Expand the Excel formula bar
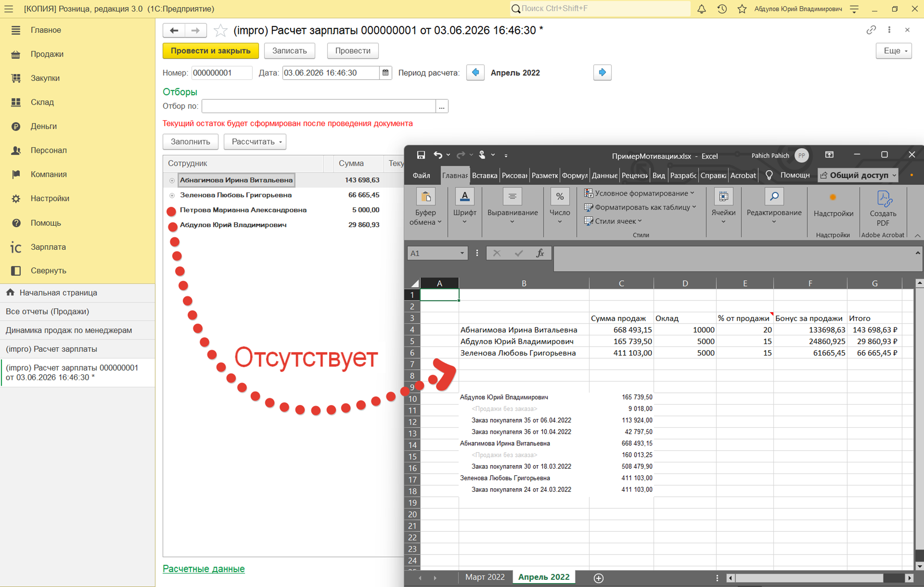 918,253
